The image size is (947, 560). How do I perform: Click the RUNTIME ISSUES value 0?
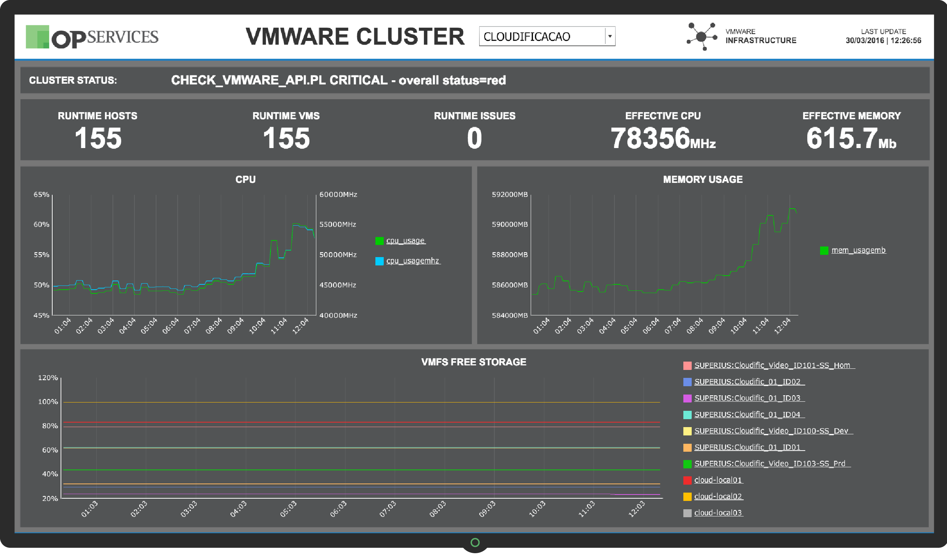474,138
